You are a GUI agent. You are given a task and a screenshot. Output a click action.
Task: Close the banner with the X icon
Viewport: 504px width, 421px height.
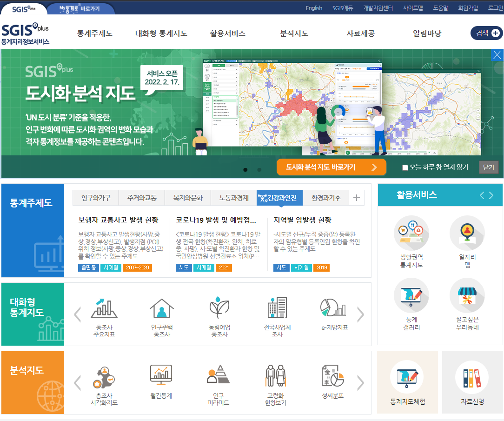click(497, 55)
